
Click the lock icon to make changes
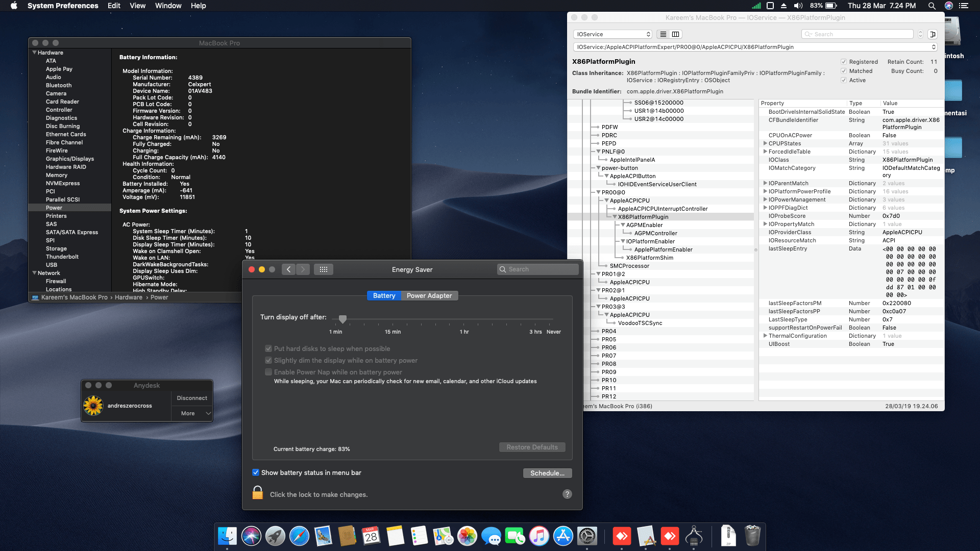[258, 493]
